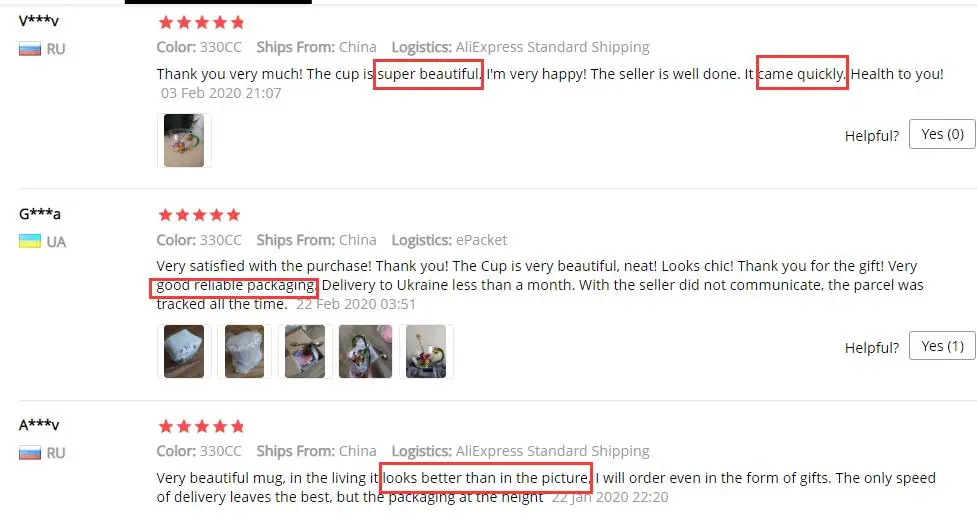Mark V***v's review helpful with Yes (0)
Viewport: 977px width, 523px height.
(942, 134)
